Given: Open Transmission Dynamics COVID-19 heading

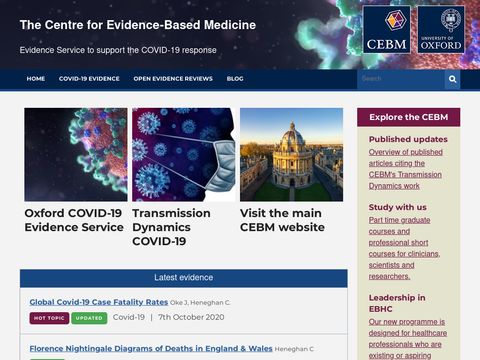Looking at the screenshot, I should coord(171,227).
